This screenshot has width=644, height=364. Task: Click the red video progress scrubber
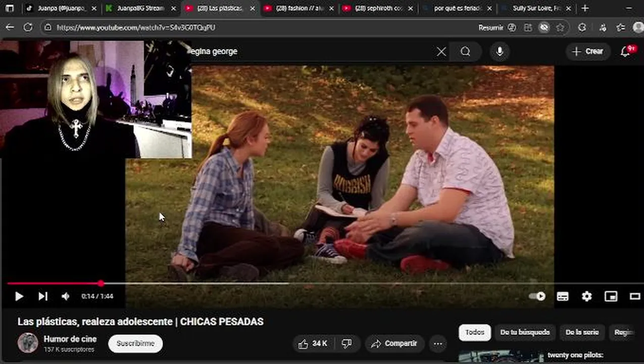tap(101, 284)
